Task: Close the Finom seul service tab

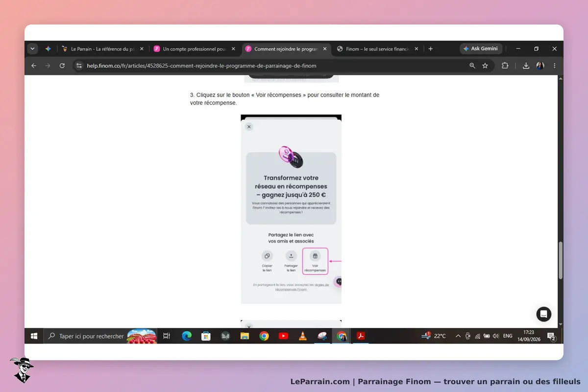Action: 416,49
